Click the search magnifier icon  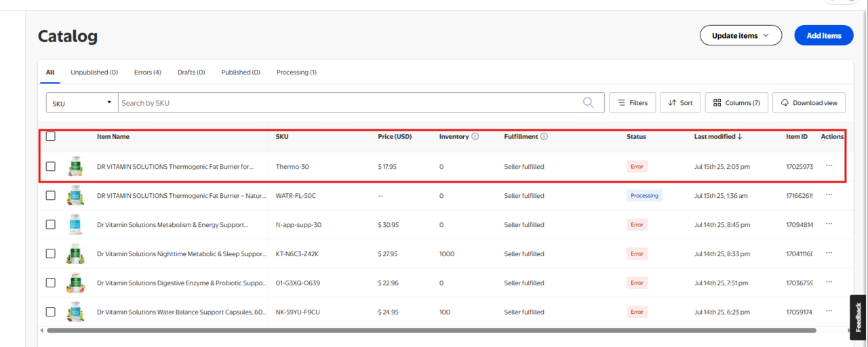pos(588,103)
